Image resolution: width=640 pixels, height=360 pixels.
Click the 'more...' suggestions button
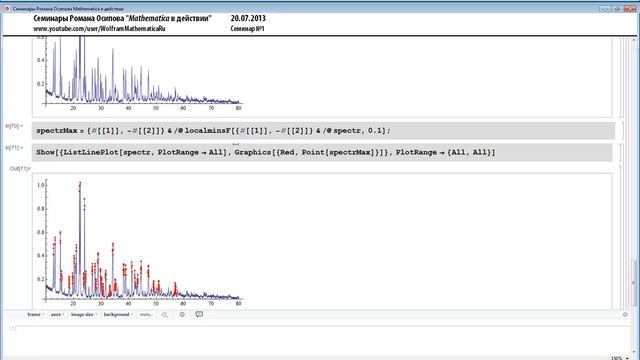(146, 315)
